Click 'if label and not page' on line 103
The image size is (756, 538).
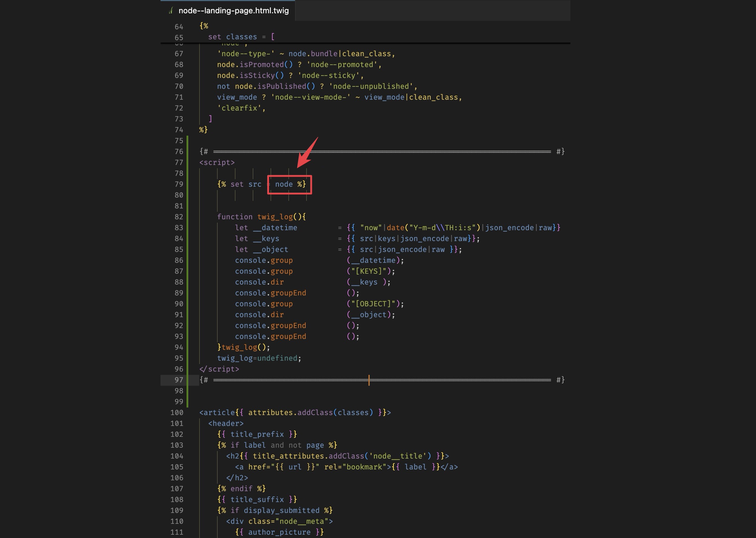coord(277,445)
